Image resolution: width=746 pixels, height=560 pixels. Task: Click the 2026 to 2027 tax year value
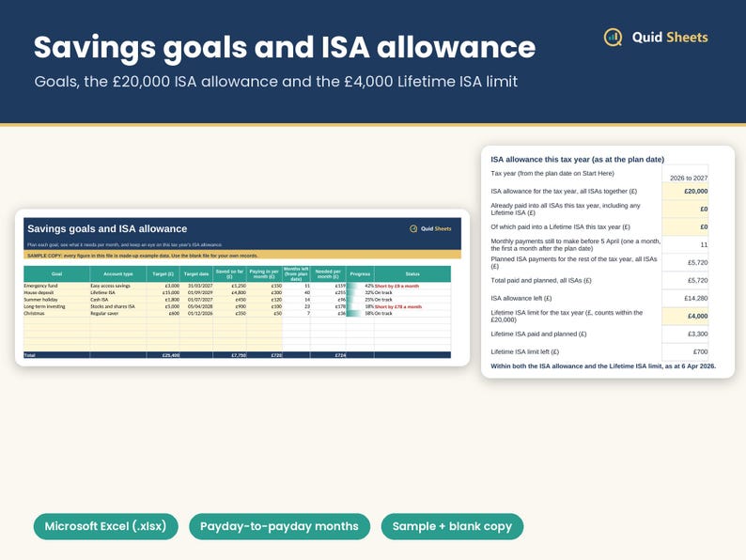[689, 178]
